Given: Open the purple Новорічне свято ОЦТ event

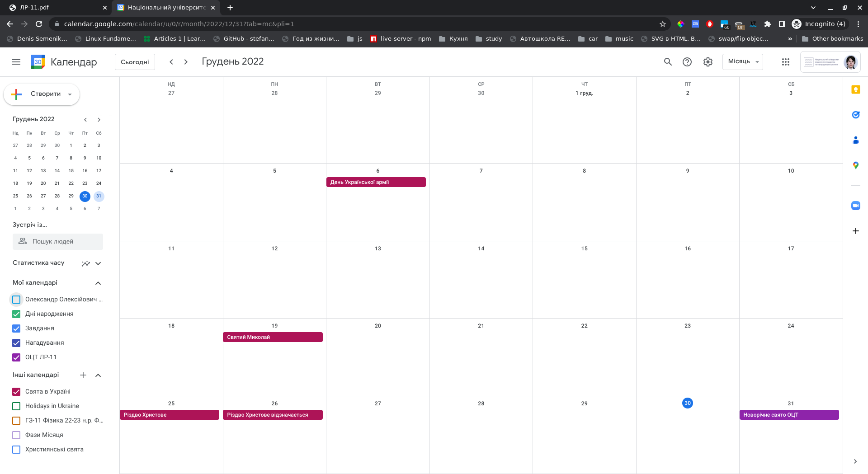Looking at the screenshot, I should pyautogui.click(x=789, y=415).
